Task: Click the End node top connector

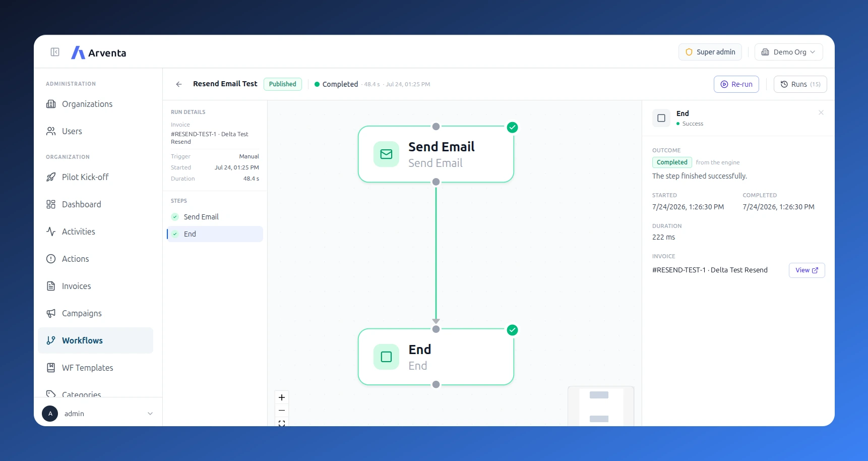Action: (x=436, y=329)
